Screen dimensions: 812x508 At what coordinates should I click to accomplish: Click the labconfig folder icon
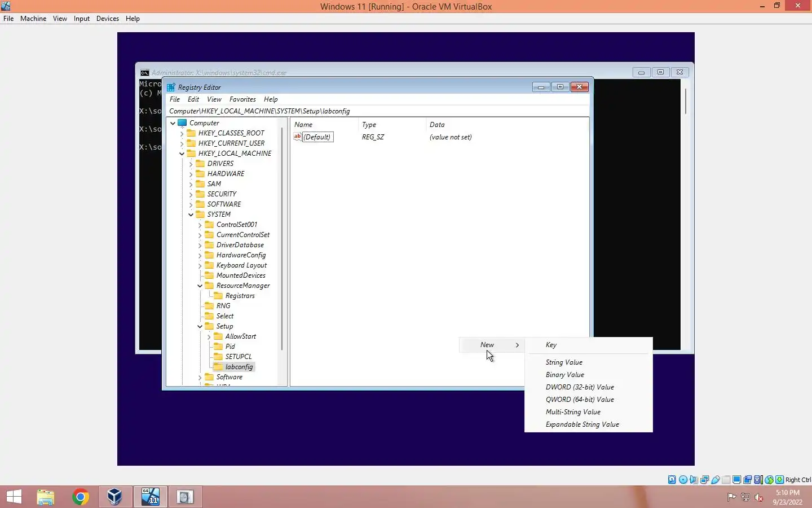click(x=218, y=366)
